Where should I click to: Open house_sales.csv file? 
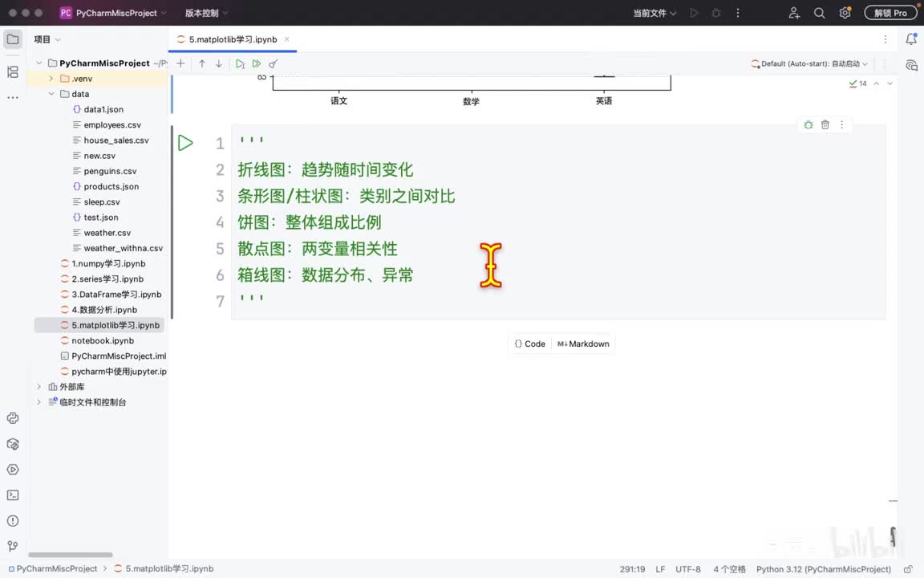116,140
